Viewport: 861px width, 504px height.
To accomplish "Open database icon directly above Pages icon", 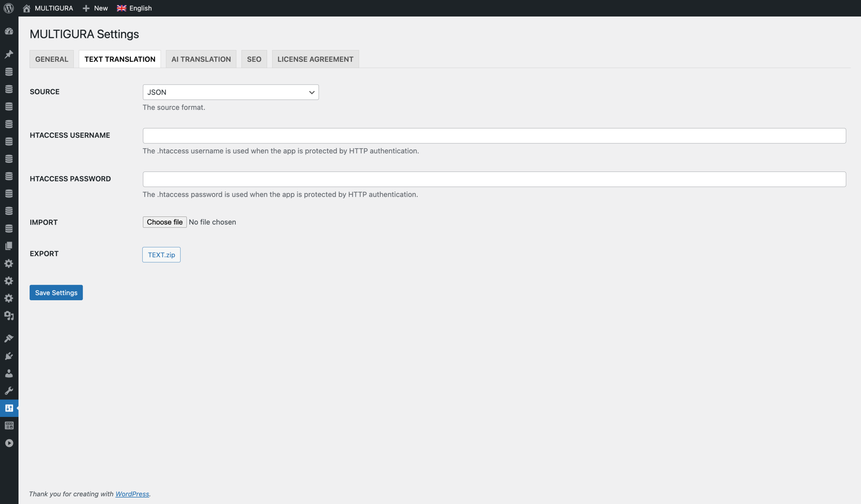I will pos(9,228).
